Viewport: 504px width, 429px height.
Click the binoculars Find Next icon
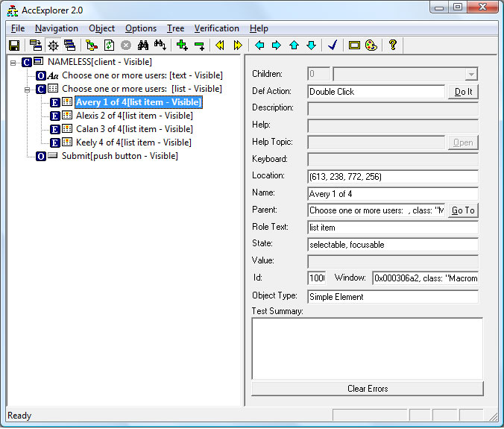coord(160,46)
